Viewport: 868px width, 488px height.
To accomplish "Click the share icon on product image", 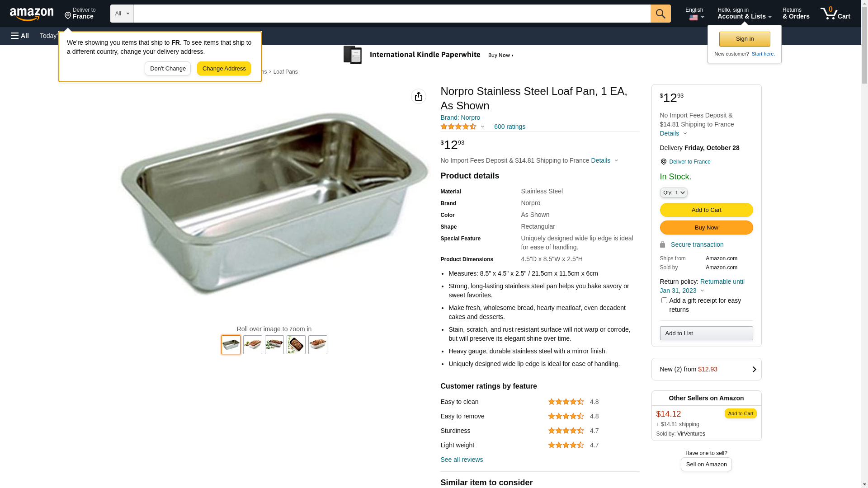I will click(x=419, y=96).
